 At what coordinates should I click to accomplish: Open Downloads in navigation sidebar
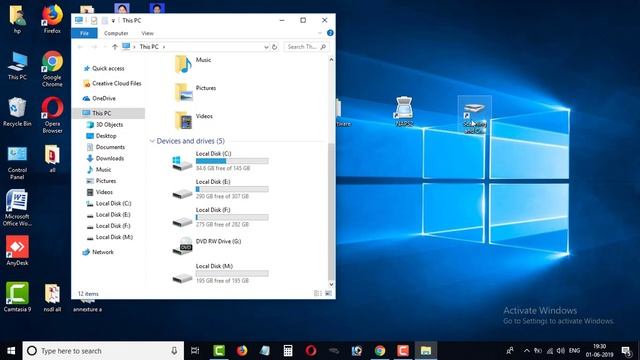pos(105,158)
